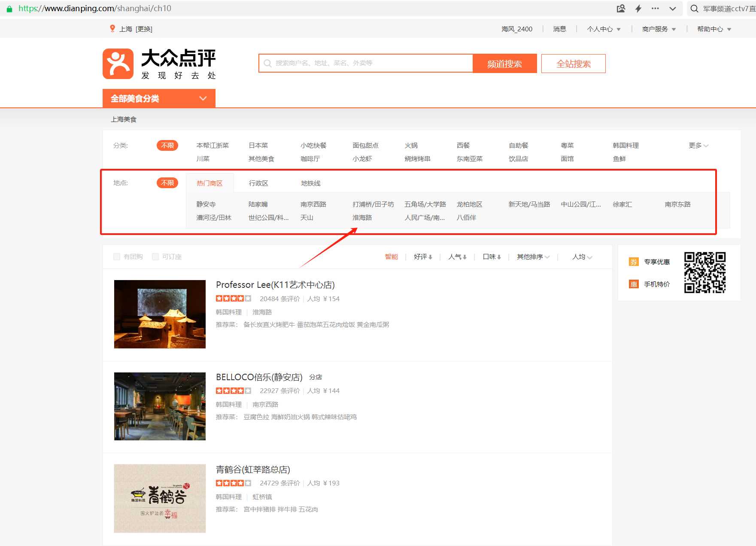Click 分店 link beside BELLOCO

pyautogui.click(x=316, y=377)
